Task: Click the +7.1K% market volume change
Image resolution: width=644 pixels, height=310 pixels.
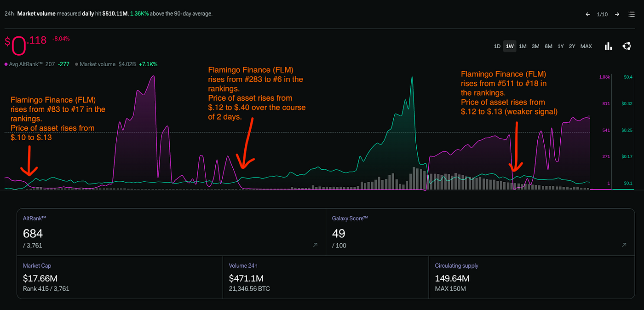Action: (x=149, y=64)
